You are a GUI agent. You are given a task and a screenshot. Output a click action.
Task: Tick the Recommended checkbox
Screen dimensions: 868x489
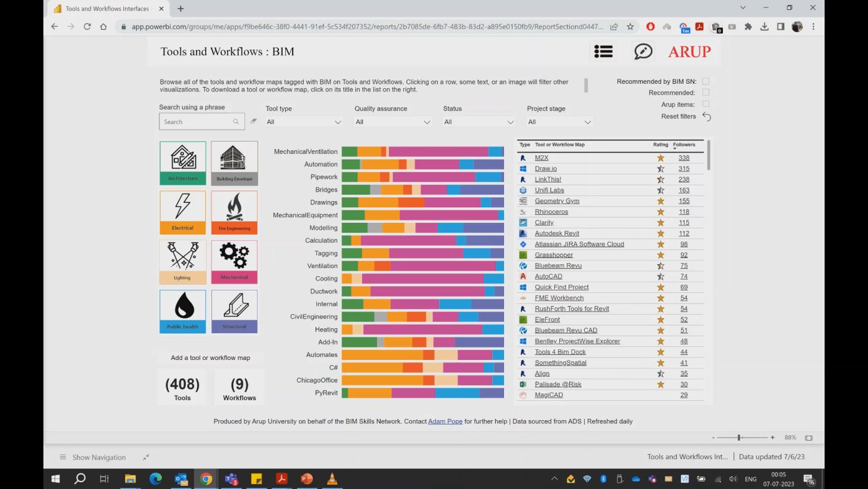[x=706, y=92]
